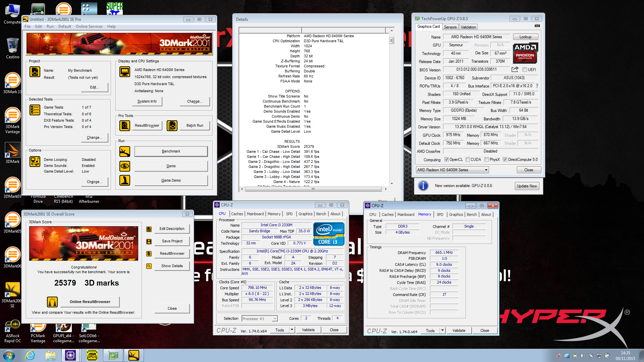Image resolution: width=644 pixels, height=362 pixels.
Task: Open the Processor #1 selection dropdown
Action: point(259,319)
